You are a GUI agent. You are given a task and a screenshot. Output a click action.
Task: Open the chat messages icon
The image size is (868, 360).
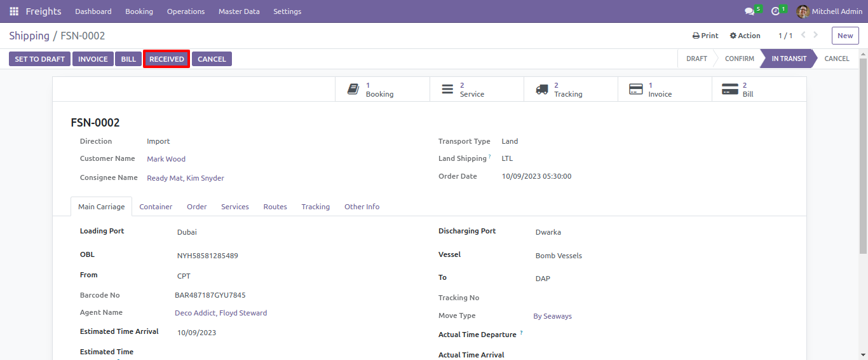(x=750, y=11)
